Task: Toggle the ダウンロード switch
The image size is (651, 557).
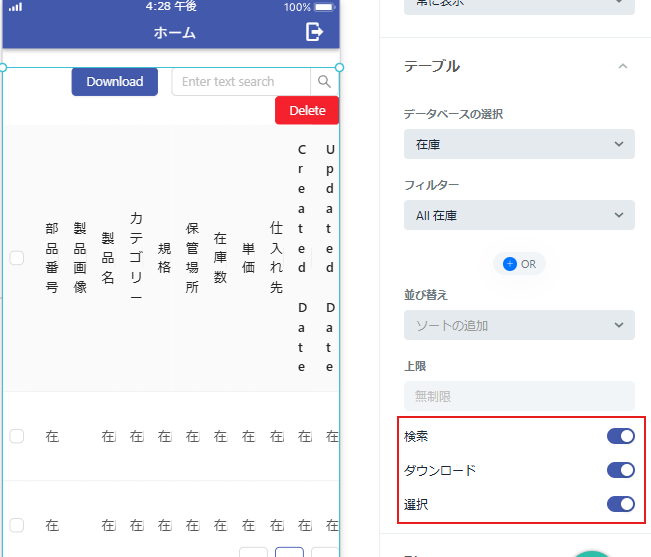Action: coord(621,470)
